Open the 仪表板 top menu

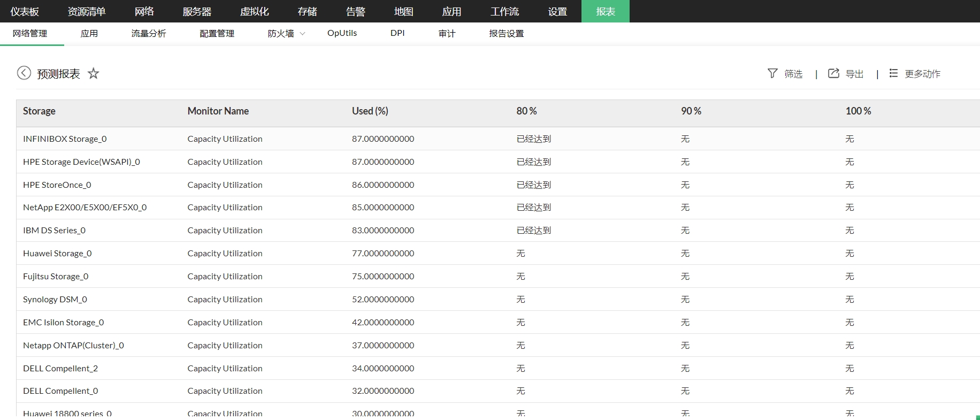coord(25,11)
